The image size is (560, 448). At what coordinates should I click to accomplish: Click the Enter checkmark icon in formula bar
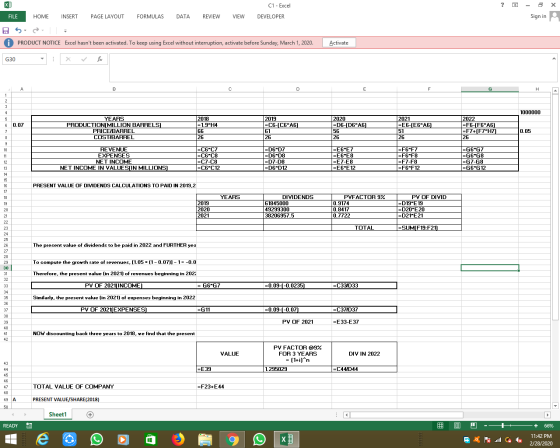point(84,59)
